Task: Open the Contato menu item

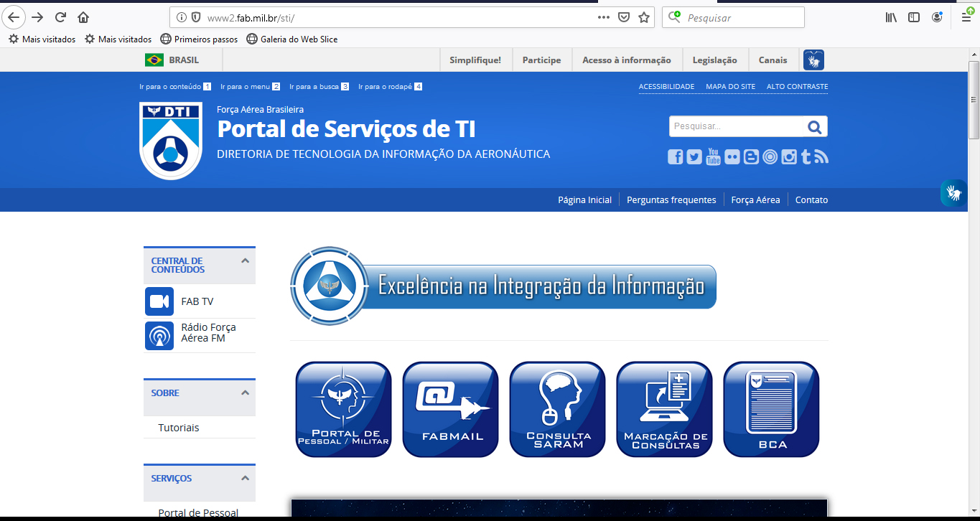Action: (x=811, y=200)
